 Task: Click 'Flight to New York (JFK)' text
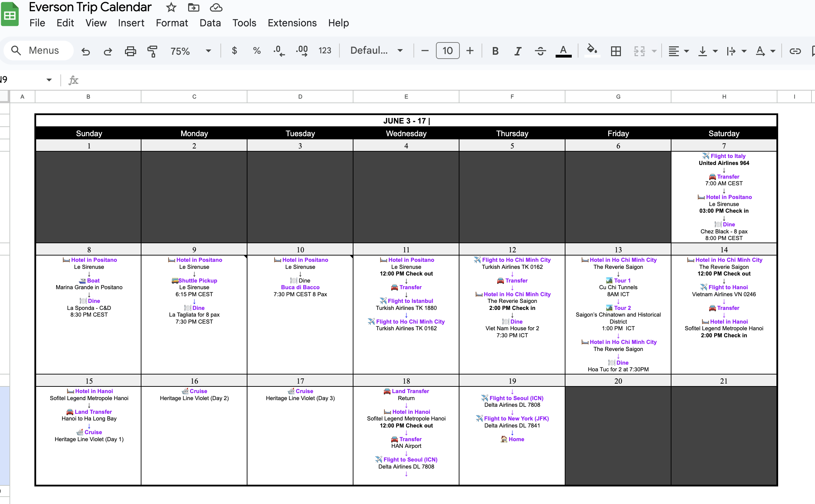coord(516,418)
